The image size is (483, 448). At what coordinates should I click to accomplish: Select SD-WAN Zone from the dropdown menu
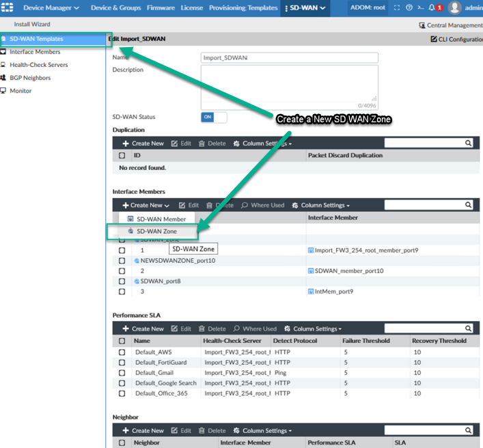[x=157, y=232]
